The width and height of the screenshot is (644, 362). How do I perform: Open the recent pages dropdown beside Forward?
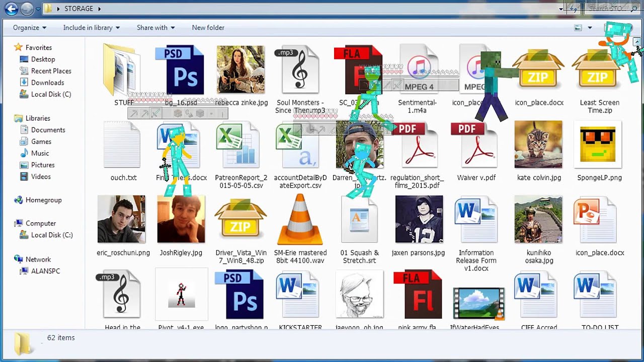pos(37,9)
